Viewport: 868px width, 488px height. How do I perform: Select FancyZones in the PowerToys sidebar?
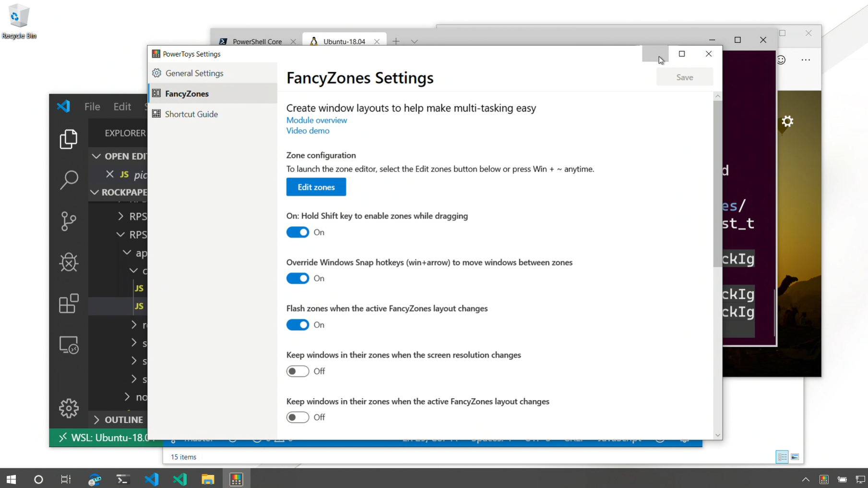point(213,94)
